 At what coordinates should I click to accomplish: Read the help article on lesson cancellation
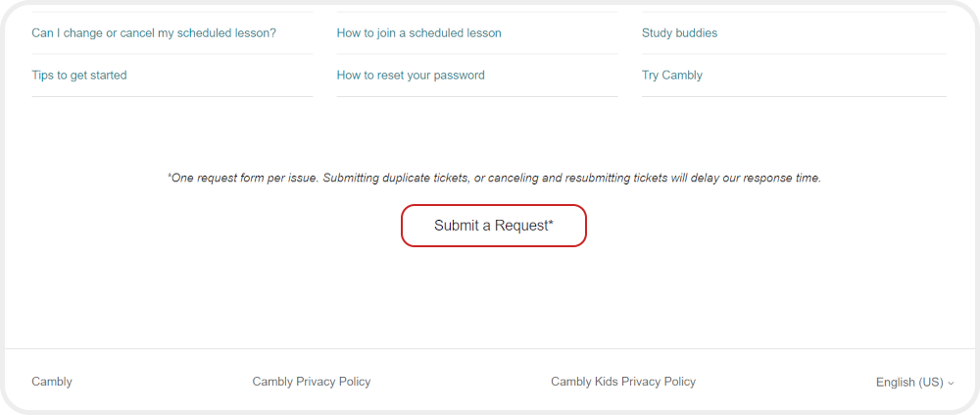(x=154, y=33)
